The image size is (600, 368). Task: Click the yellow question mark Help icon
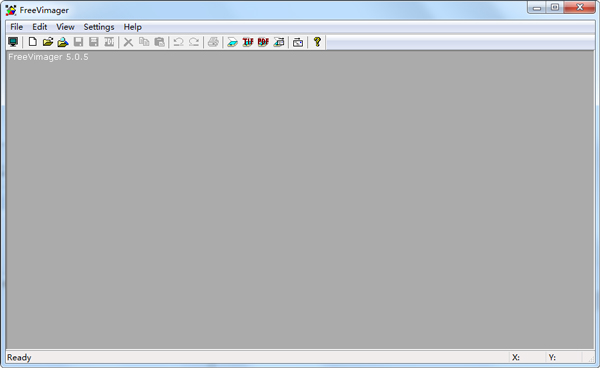[317, 42]
